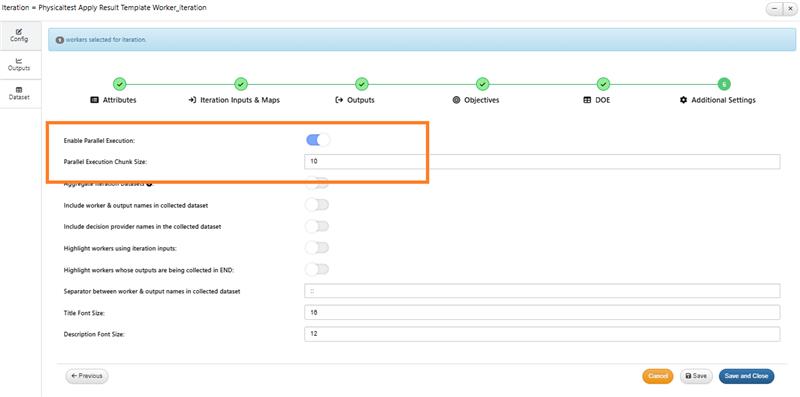Toggle Include worker & output names switch

point(317,205)
